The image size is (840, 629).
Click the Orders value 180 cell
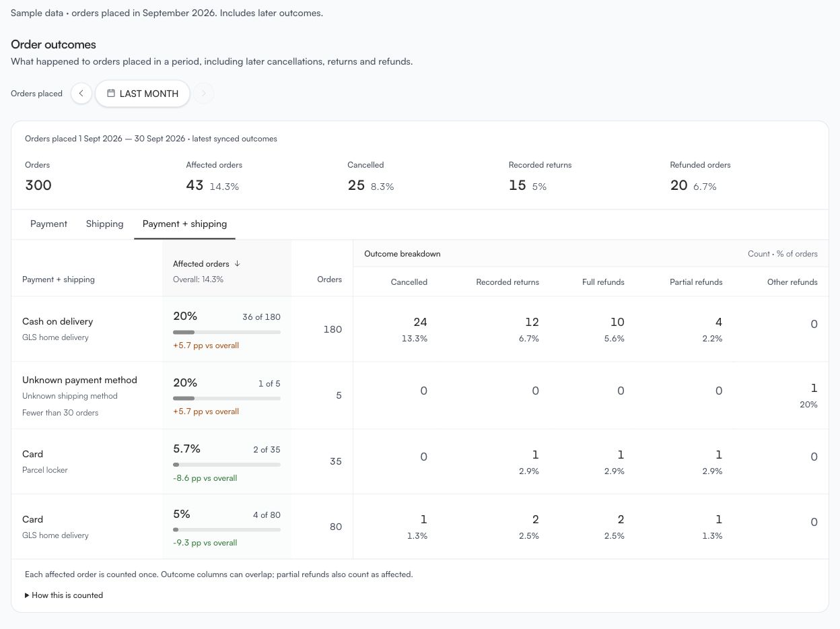[332, 329]
